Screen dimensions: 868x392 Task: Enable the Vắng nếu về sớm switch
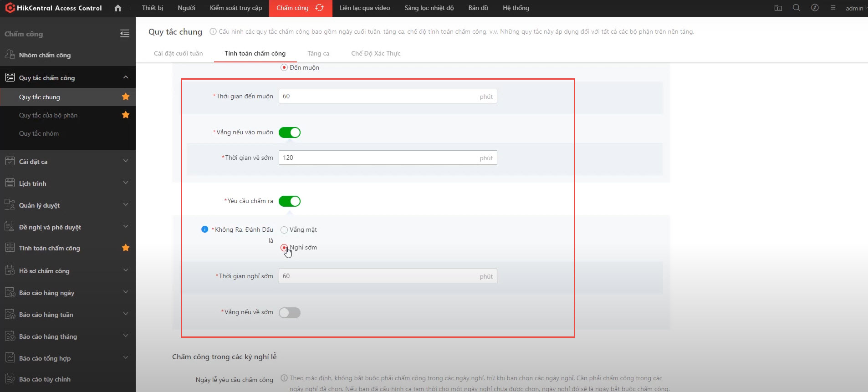pos(290,313)
